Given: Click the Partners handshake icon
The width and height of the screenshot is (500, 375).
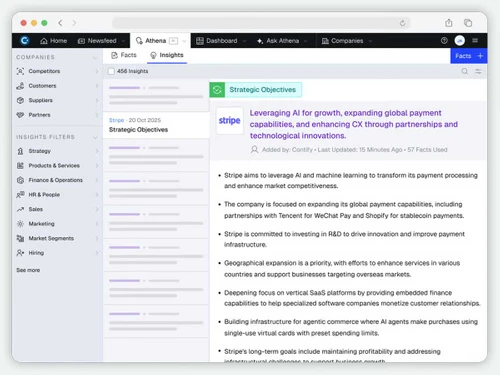Looking at the screenshot, I should click(x=20, y=115).
